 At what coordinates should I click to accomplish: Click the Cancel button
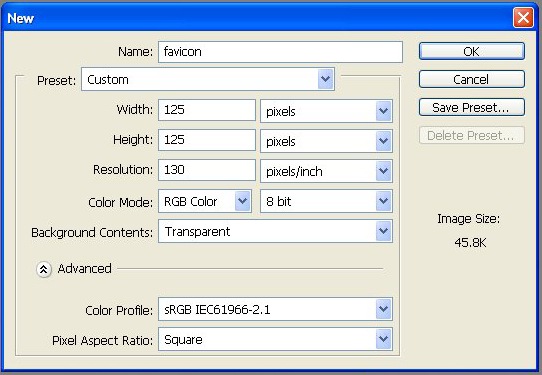click(471, 79)
